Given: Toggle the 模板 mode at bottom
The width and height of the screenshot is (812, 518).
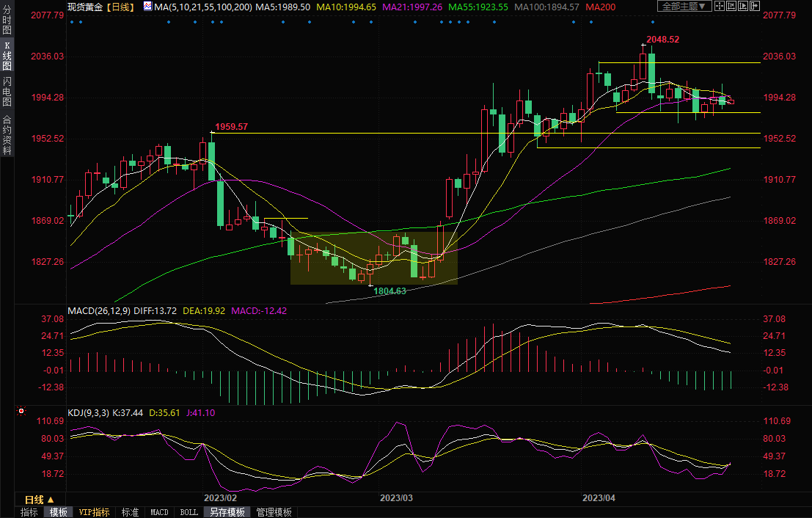Looking at the screenshot, I should click(58, 512).
